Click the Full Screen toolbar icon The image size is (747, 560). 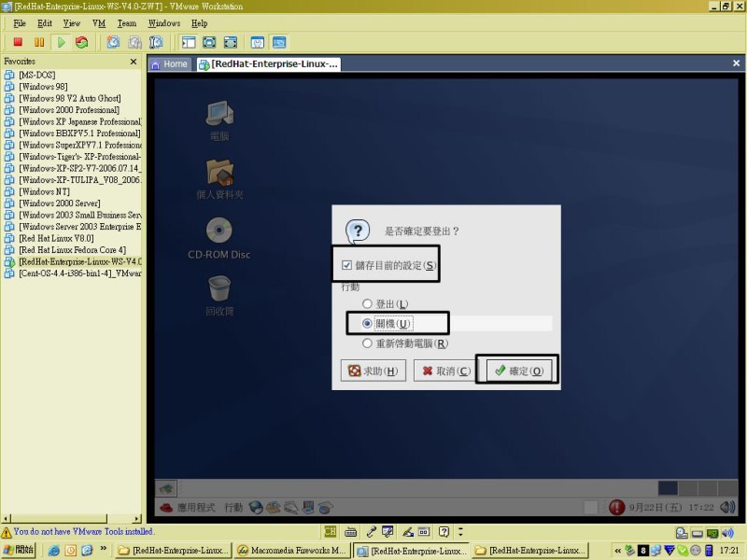click(230, 42)
